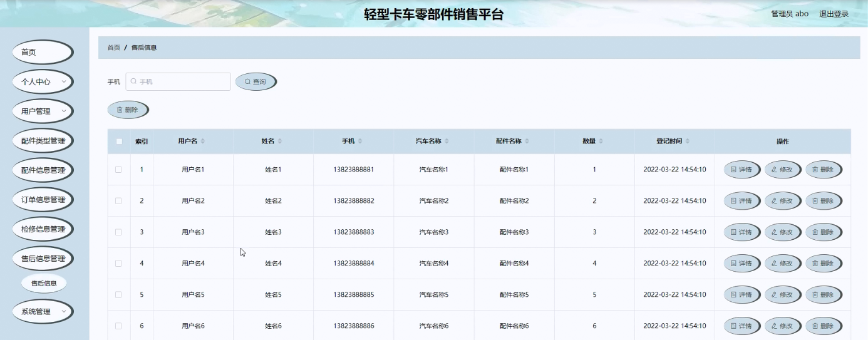Check the checkbox for row 1
The width and height of the screenshot is (868, 340).
click(x=118, y=170)
